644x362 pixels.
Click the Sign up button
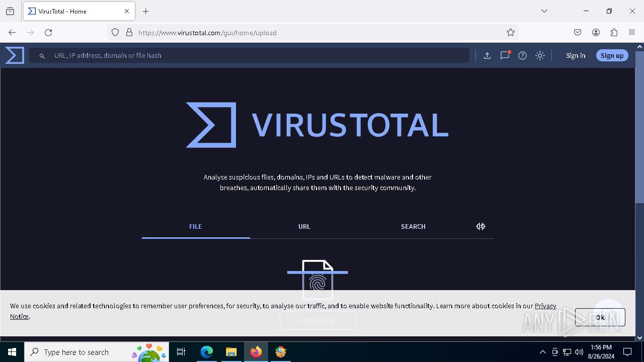click(612, 55)
